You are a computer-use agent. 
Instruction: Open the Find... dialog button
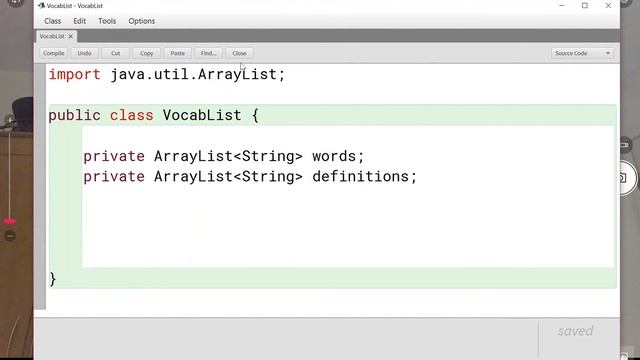coord(209,53)
